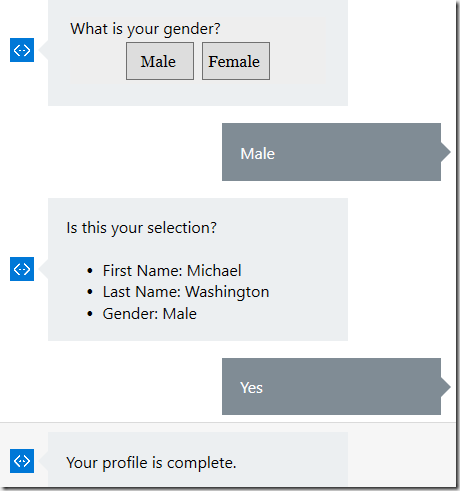Viewport: 460px width, 491px height.
Task: Click the 'Is this your selection?' message
Action: click(x=141, y=228)
